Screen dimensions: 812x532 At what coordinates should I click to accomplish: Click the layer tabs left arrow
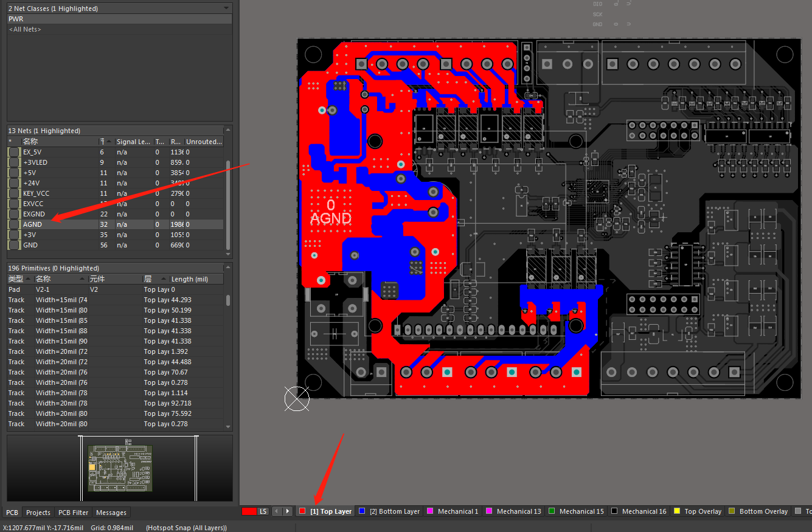tap(277, 511)
